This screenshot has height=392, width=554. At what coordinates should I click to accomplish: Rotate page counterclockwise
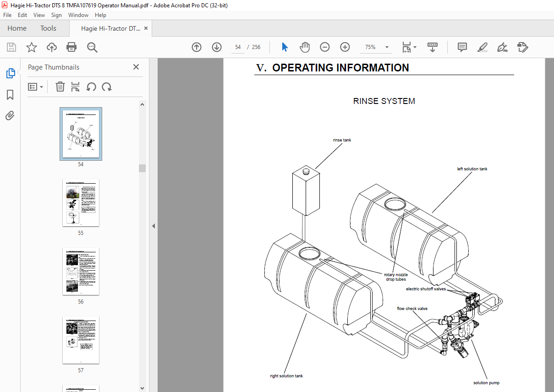[91, 87]
